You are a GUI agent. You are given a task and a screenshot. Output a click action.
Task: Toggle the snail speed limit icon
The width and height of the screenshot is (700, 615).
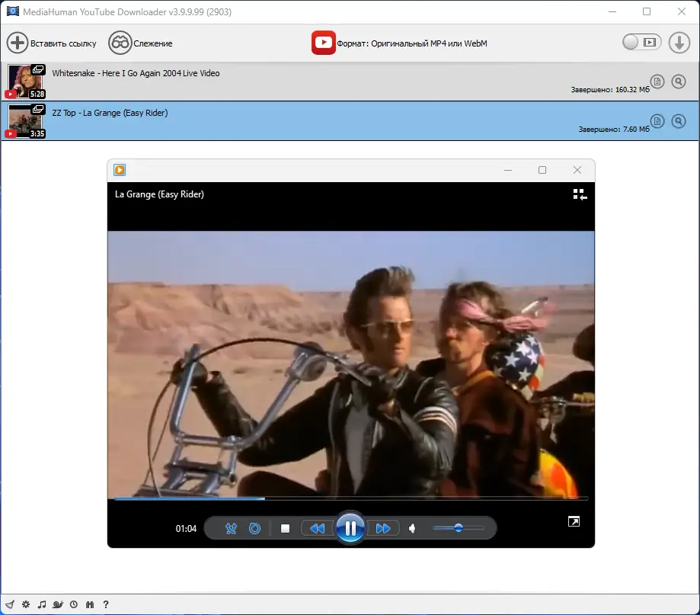[58, 604]
